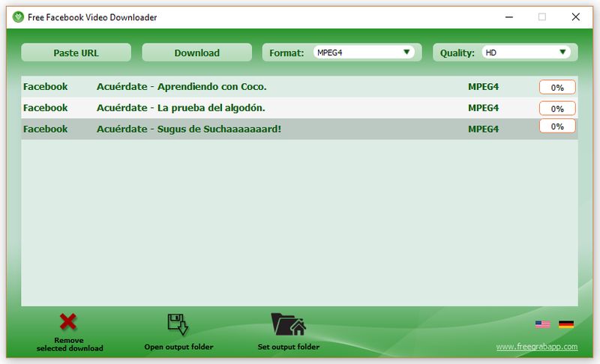Open the Quality HD dropdown
This screenshot has height=364, width=600.
point(526,52)
